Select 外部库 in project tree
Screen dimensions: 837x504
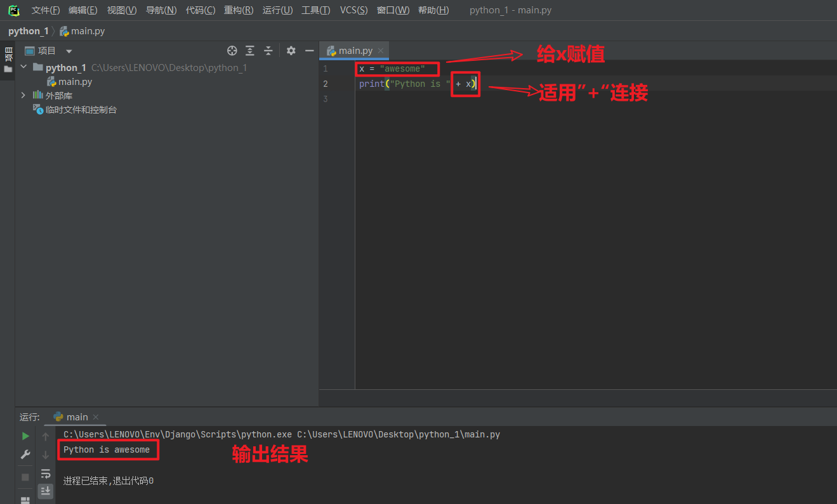(59, 95)
